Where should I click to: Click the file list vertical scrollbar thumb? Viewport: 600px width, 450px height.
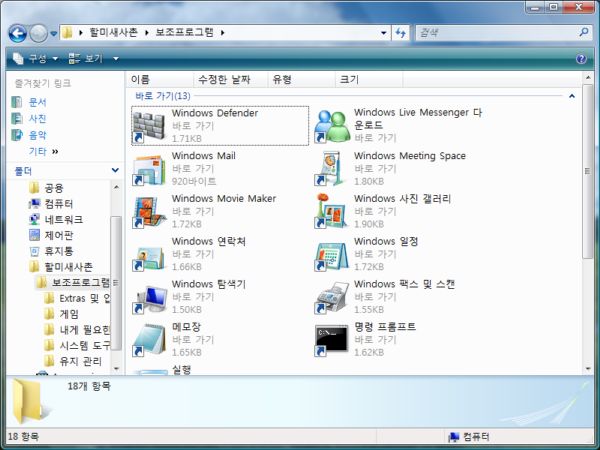click(x=588, y=171)
